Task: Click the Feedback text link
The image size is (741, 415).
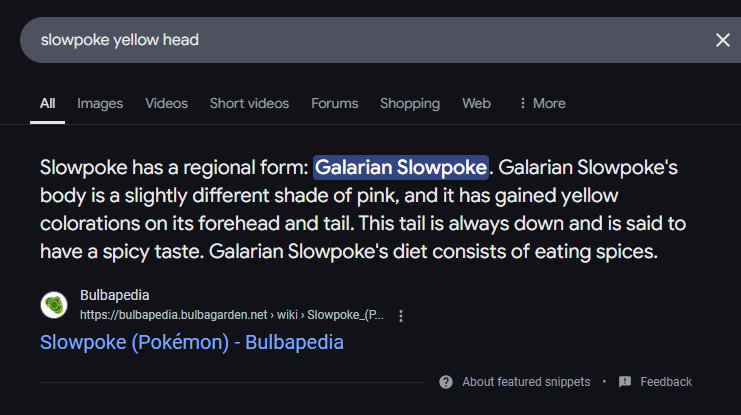Action: 666,382
